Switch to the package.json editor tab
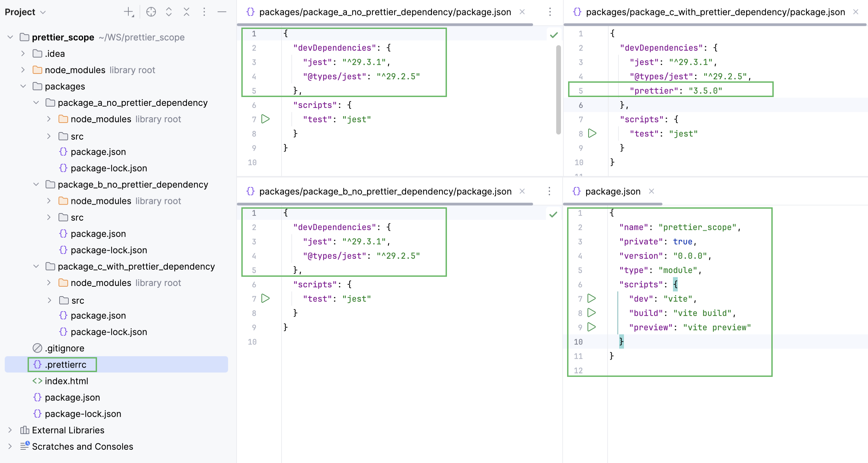The width and height of the screenshot is (868, 463). coord(613,191)
